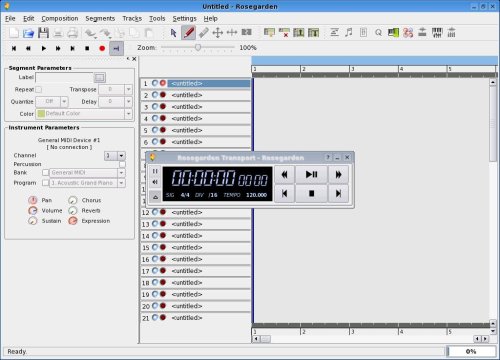The image size is (500, 360).
Task: Toggle the Percussion checkbox
Action: point(122,164)
